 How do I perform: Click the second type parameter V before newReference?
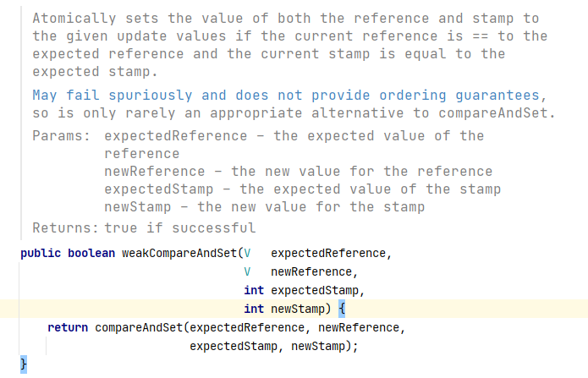point(247,271)
